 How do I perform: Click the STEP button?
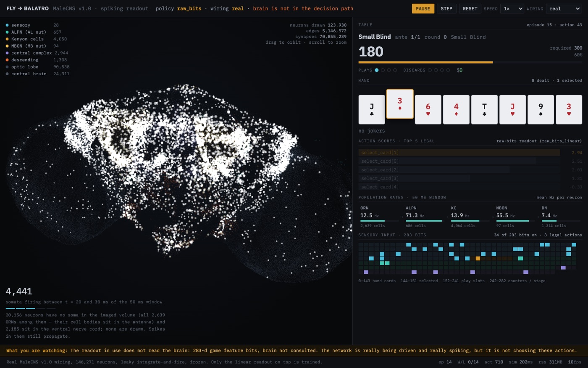(446, 8)
